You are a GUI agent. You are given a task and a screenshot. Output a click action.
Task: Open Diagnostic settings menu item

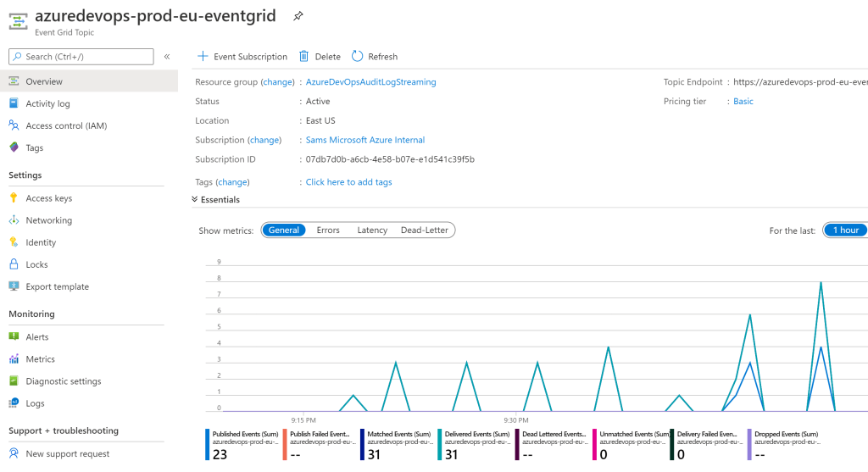(64, 381)
